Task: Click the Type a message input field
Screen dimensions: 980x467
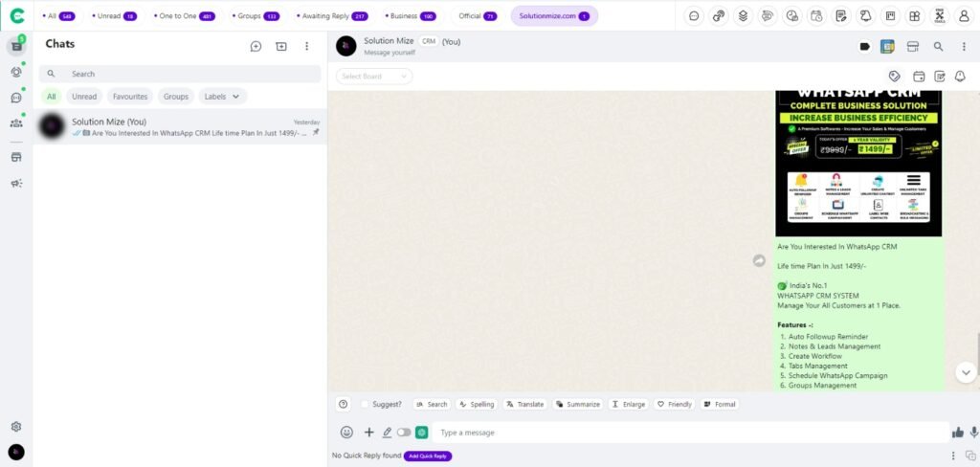Action: point(689,433)
